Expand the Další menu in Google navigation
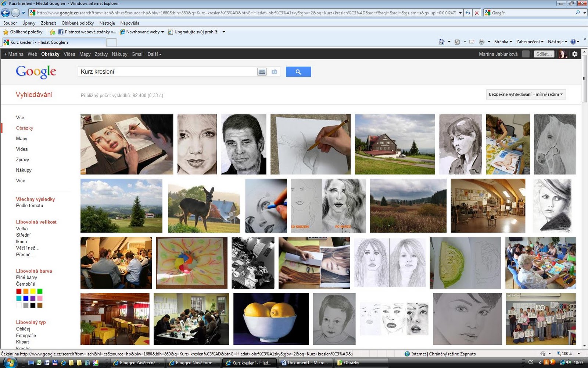Viewport: 588px width, 368px height. pyautogui.click(x=154, y=54)
